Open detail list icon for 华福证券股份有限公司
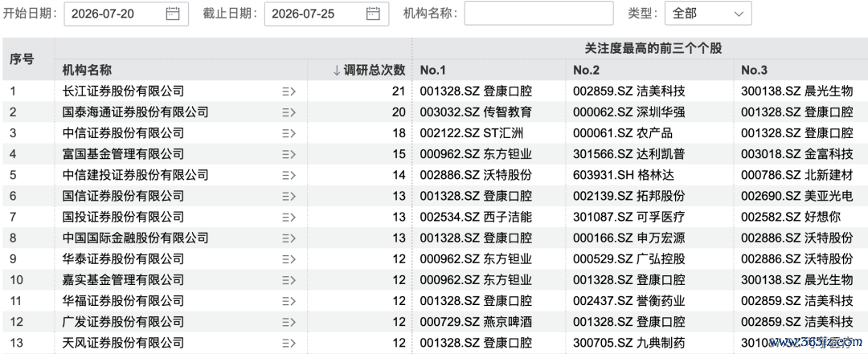Image resolution: width=868 pixels, height=354 pixels. coord(289,302)
